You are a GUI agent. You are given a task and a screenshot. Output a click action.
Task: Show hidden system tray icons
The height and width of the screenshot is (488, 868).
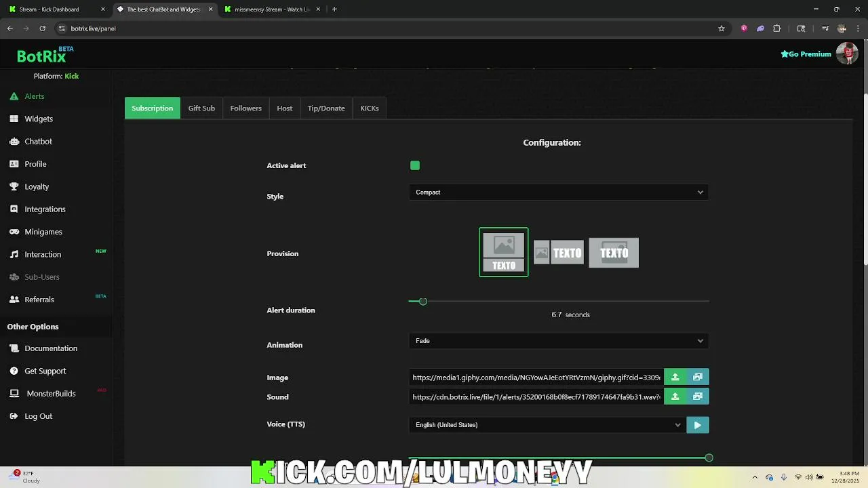click(755, 477)
